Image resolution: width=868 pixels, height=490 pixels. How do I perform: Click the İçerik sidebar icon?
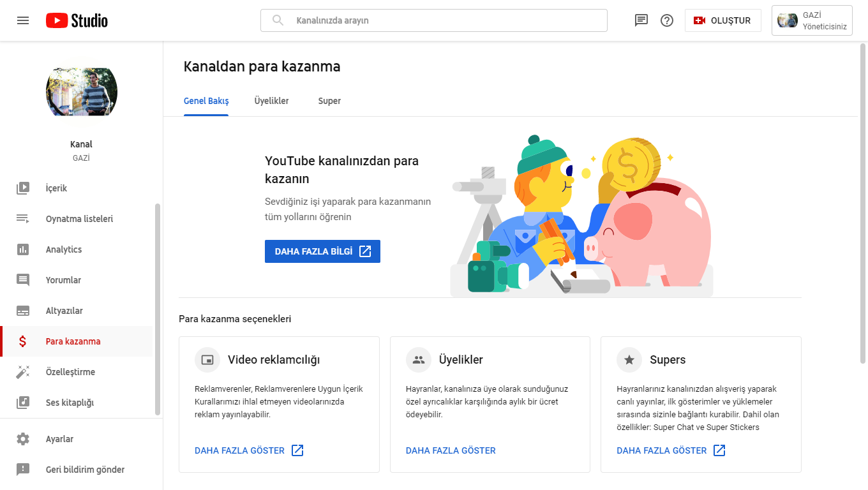(x=23, y=188)
